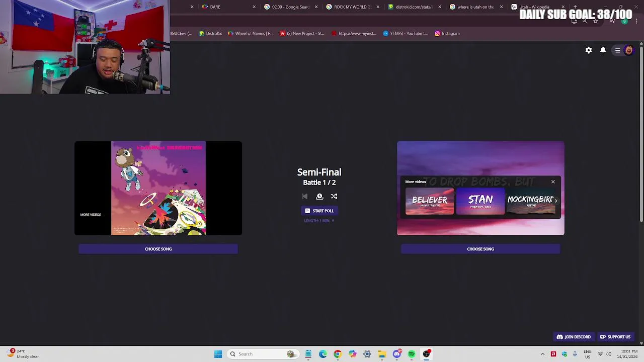This screenshot has height=362, width=644.
Task: Open the DistroKid bookmark
Action: pos(210,34)
